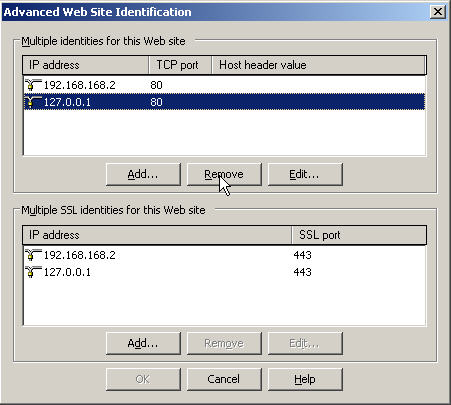
Task: Click the icon of highlighted 127.0.0.1 entry
Action: (x=33, y=102)
